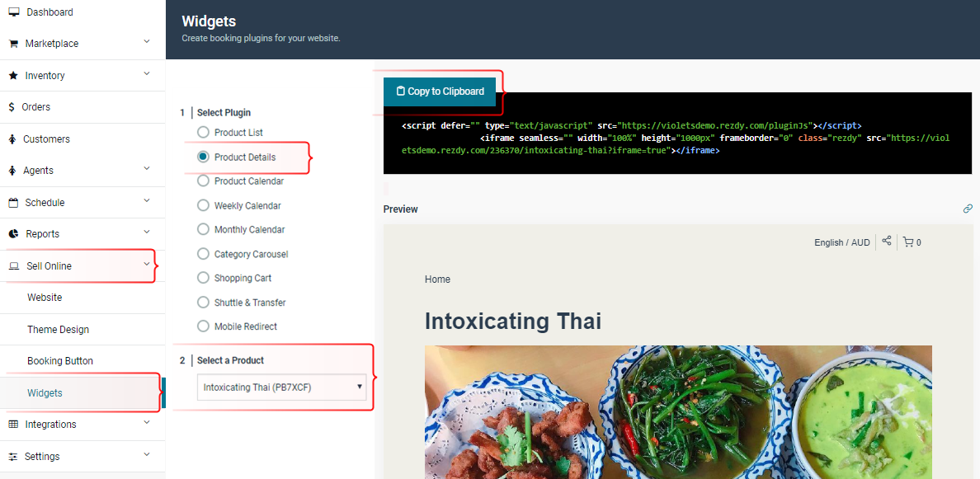Screen dimensions: 980x479
Task: Expand the Settings menu chevron
Action: click(147, 454)
